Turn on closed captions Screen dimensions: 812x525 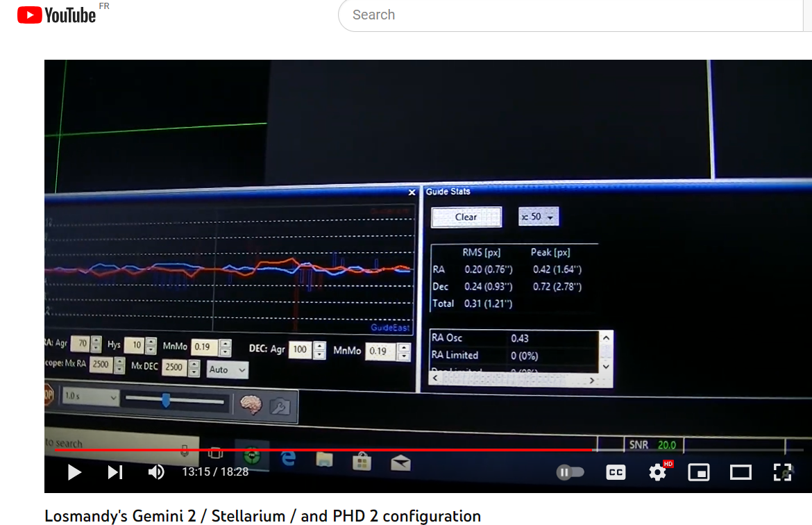616,472
